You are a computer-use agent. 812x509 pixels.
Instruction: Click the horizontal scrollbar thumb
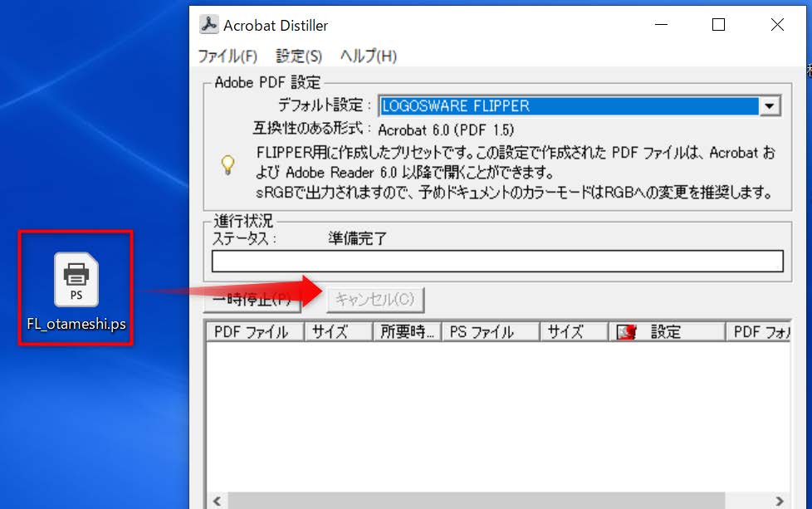(477, 501)
